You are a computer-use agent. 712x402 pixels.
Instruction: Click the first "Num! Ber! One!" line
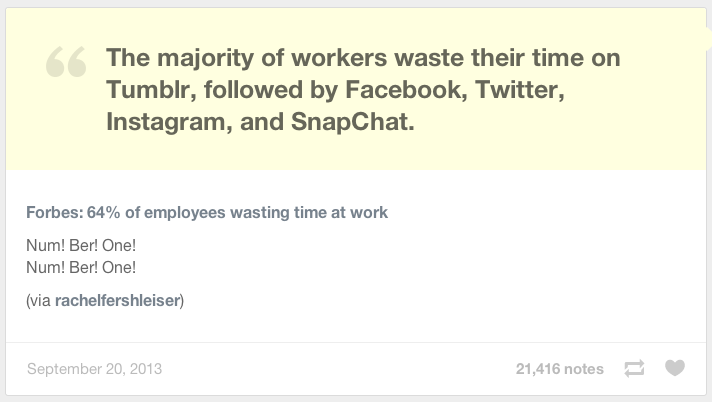[x=80, y=244]
